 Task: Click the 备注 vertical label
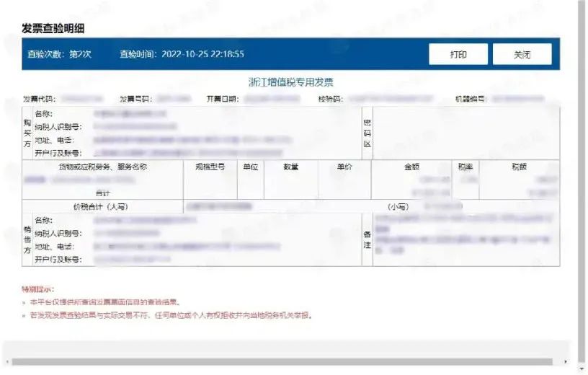point(367,240)
